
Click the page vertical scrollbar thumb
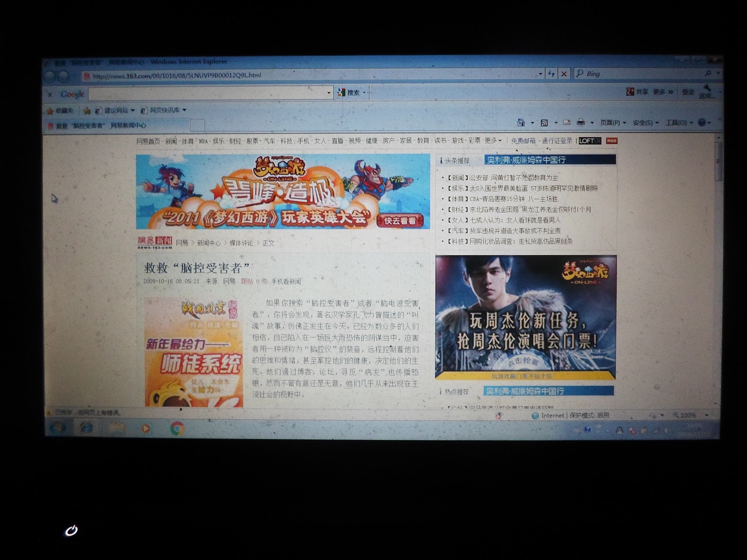tap(718, 161)
